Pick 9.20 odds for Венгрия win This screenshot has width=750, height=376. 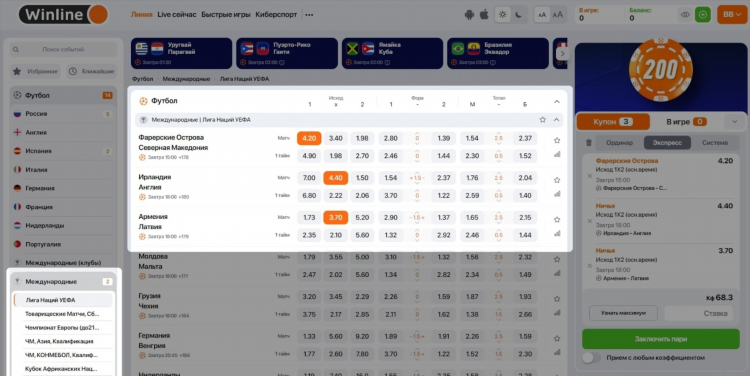362,336
